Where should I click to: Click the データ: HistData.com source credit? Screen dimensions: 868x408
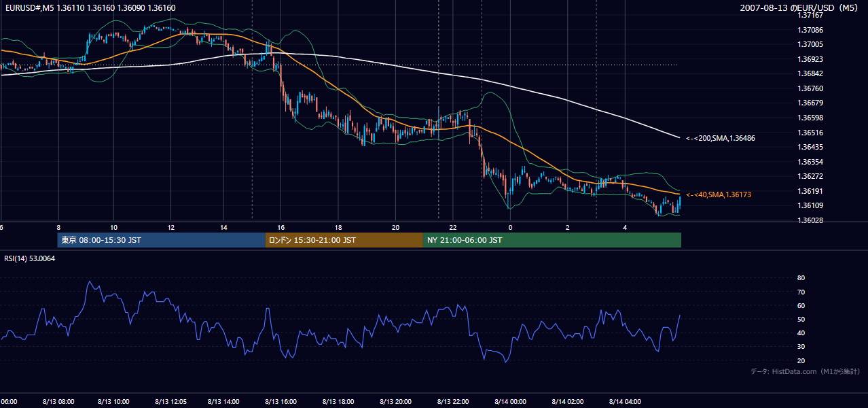[806, 371]
